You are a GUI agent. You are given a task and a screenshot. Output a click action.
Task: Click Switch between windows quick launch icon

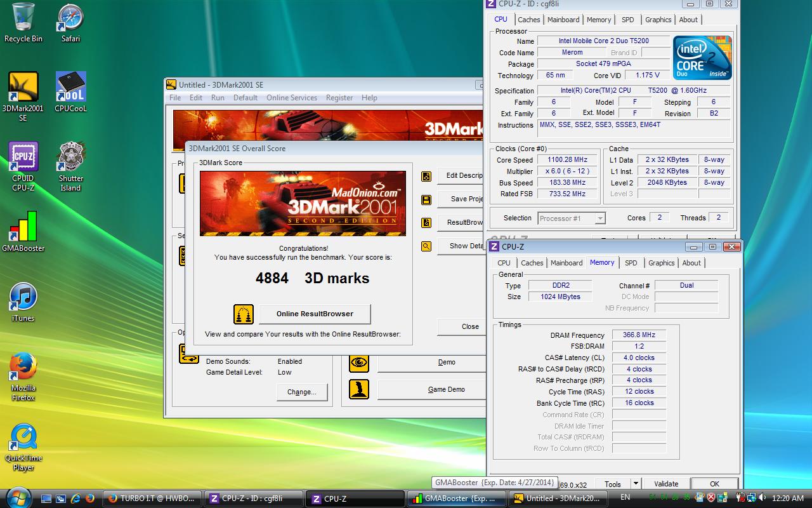point(61,498)
